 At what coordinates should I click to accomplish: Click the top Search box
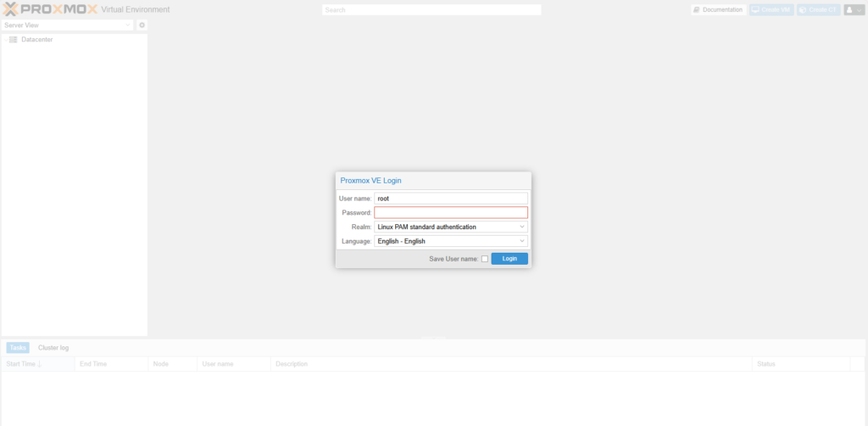click(431, 10)
